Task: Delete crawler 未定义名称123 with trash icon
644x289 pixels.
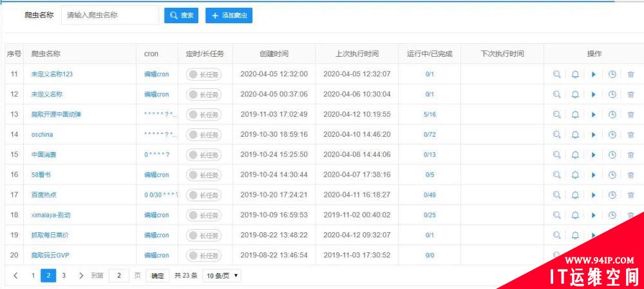Action: (x=630, y=75)
